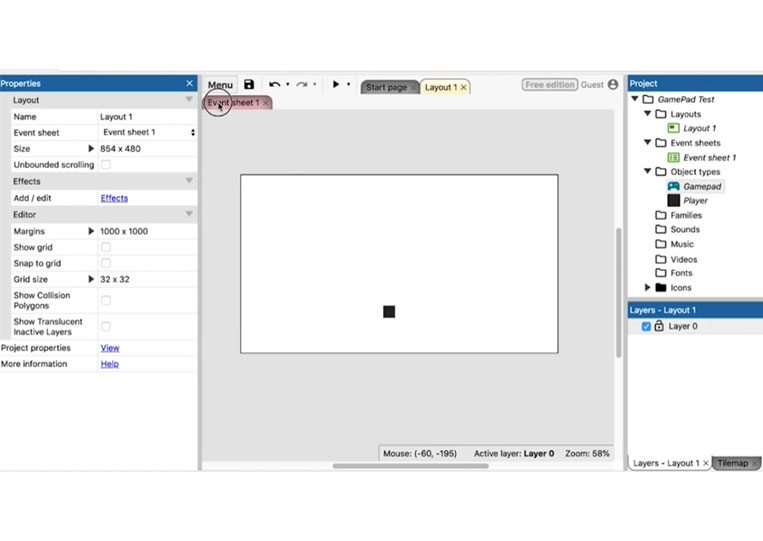763x541 pixels.
Task: Enable Snap to grid checkbox
Action: click(x=106, y=263)
